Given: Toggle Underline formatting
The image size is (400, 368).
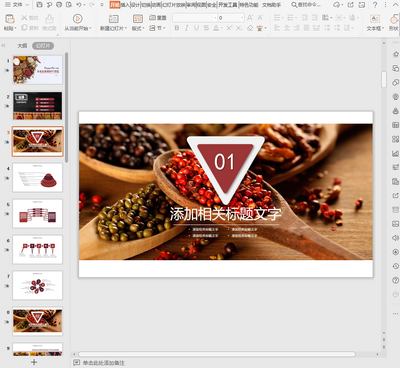Looking at the screenshot, I should pyautogui.click(x=196, y=28).
